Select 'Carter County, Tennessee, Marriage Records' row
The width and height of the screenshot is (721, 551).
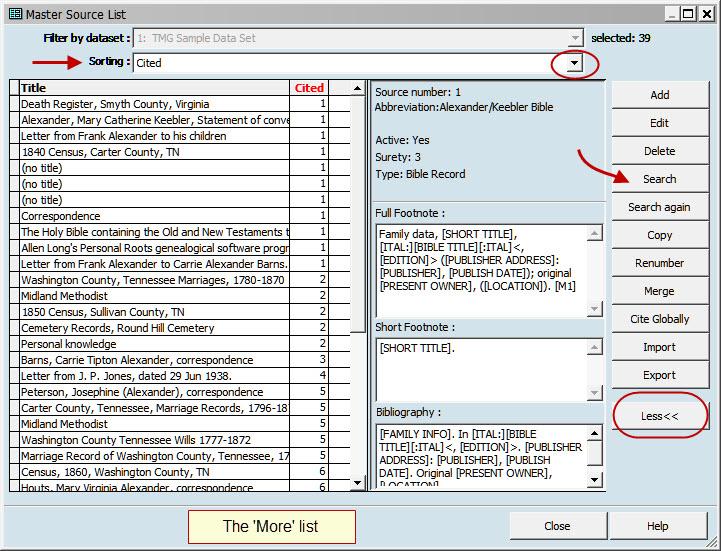pos(179,408)
